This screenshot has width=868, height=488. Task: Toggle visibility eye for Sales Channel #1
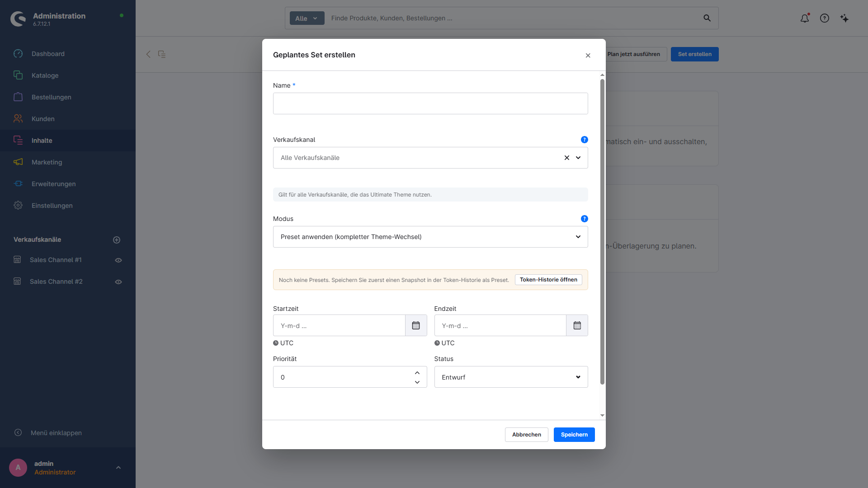(x=118, y=260)
